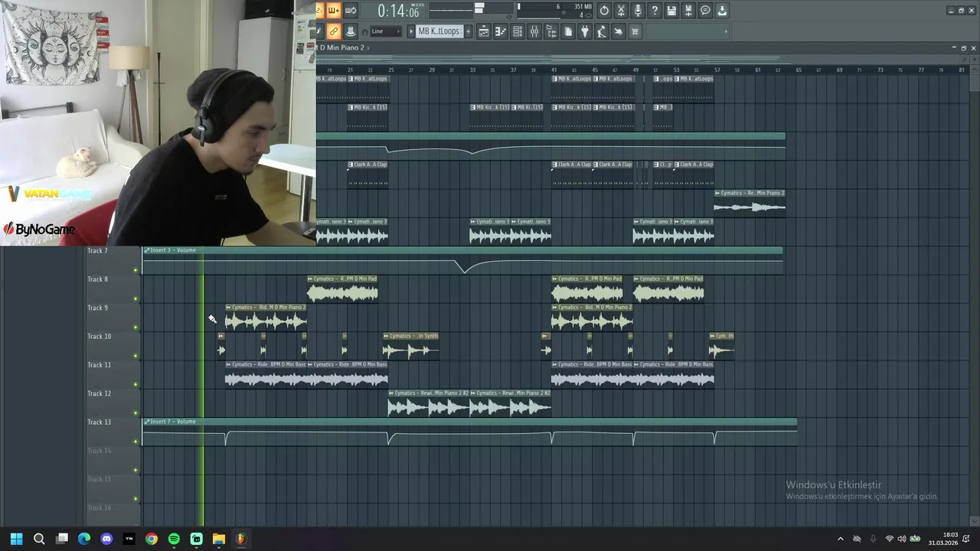
Task: Open the Browser view icon
Action: 551,31
